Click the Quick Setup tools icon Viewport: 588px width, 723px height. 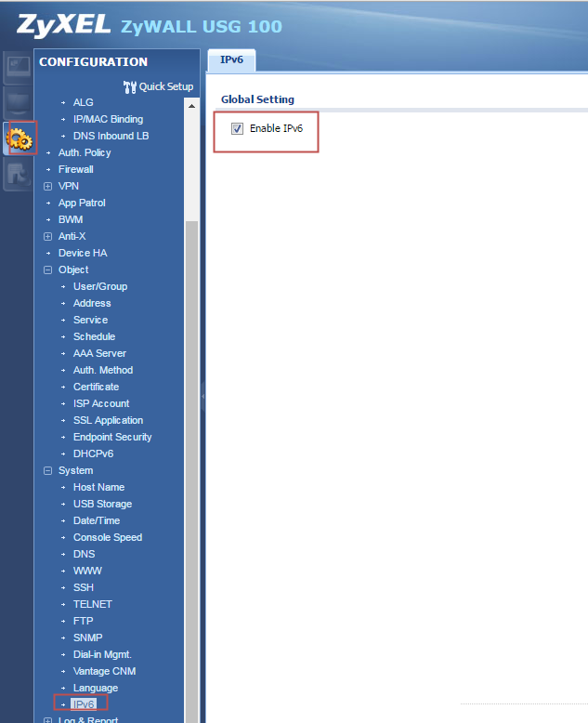(x=129, y=86)
